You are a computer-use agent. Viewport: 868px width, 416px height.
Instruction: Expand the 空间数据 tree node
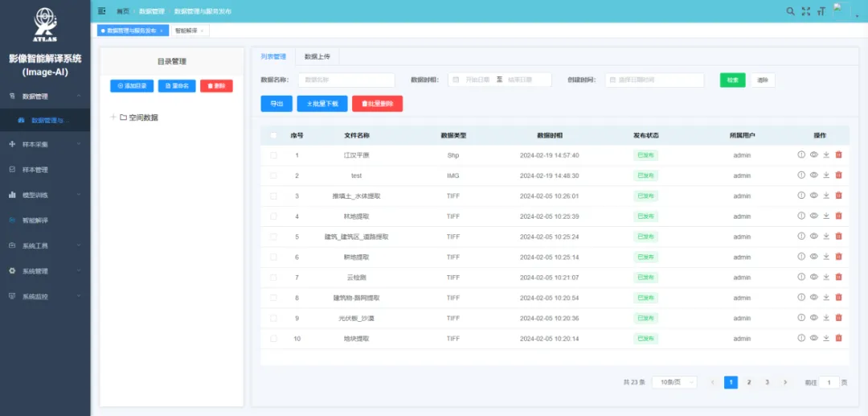click(113, 117)
